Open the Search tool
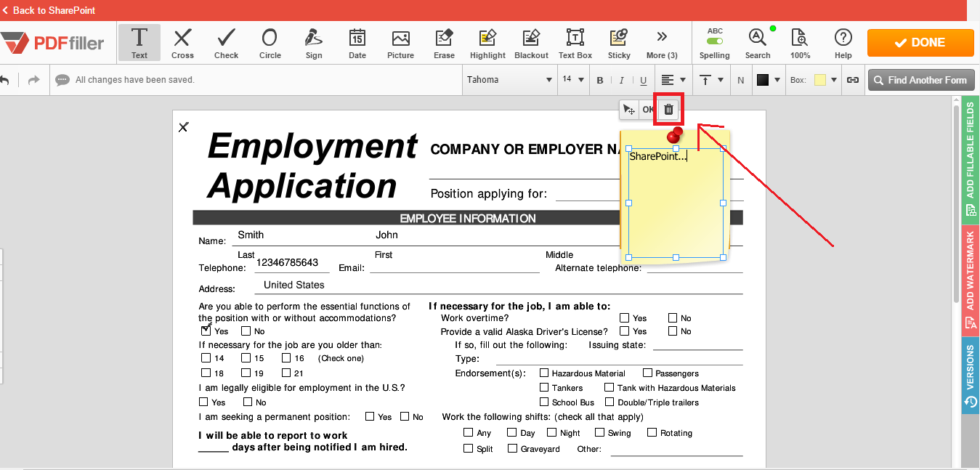This screenshot has height=470, width=980. coord(758,43)
